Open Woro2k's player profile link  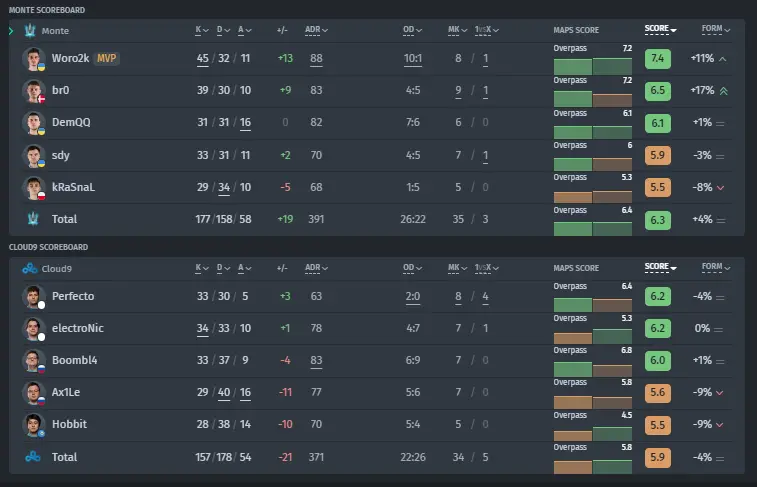70,58
